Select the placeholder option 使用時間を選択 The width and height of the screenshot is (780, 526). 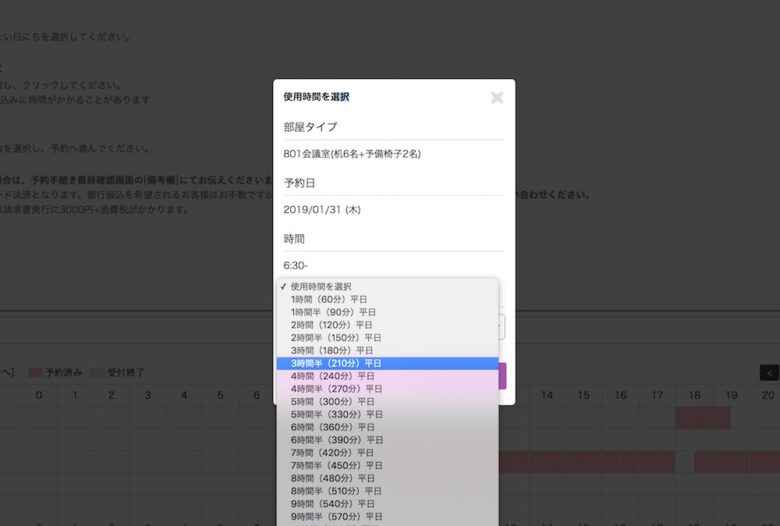pyautogui.click(x=388, y=287)
